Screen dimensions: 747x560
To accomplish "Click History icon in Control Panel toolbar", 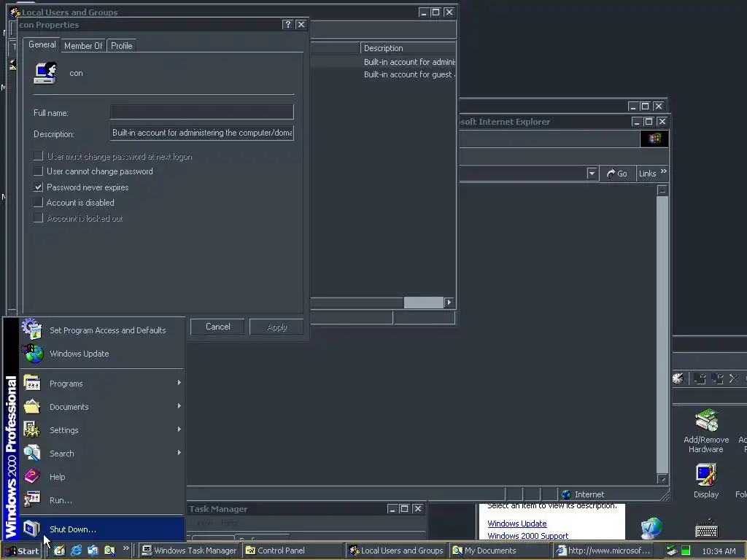I will coord(678,378).
